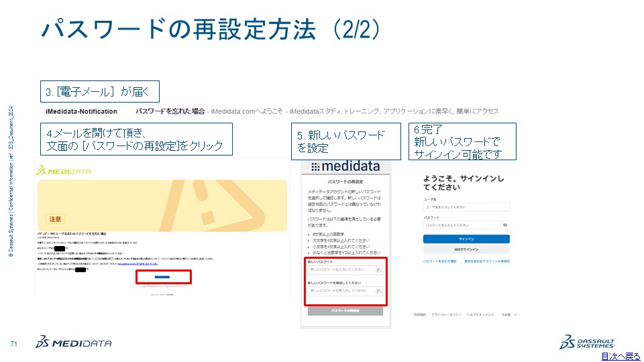Click the ようこそ。サインインしてください heading

coord(464,182)
